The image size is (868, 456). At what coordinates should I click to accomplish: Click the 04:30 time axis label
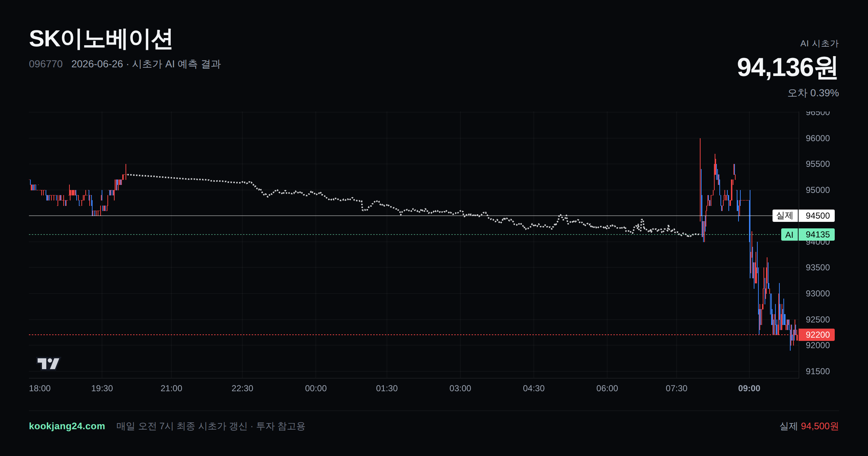pos(534,388)
